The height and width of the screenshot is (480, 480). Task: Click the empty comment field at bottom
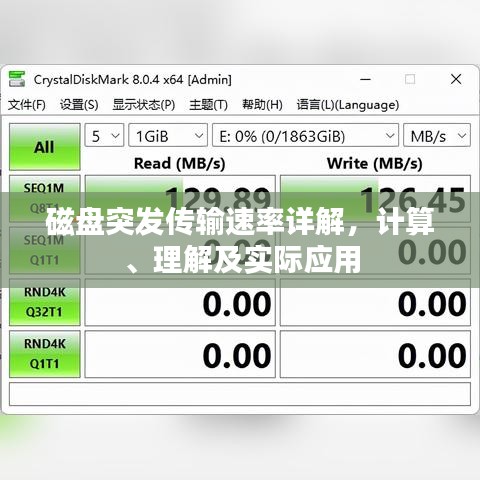(x=240, y=394)
